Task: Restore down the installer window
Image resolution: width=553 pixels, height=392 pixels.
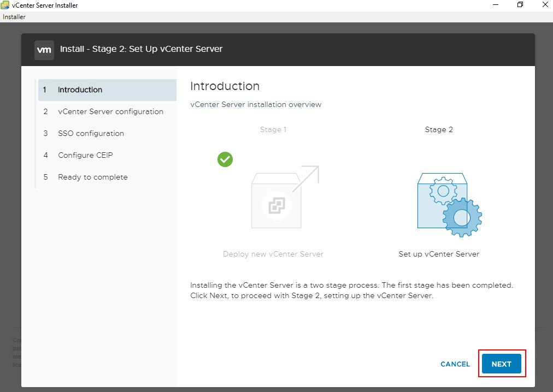Action: coord(520,5)
